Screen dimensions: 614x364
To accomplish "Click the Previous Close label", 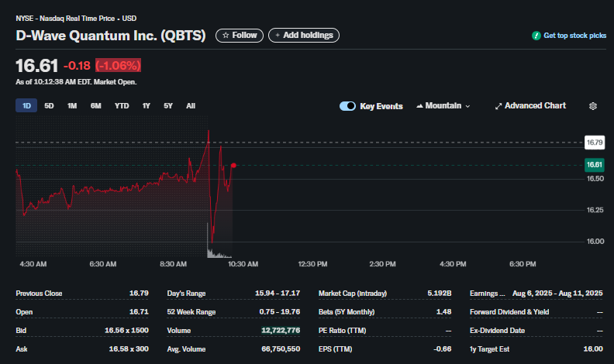I will click(39, 294).
